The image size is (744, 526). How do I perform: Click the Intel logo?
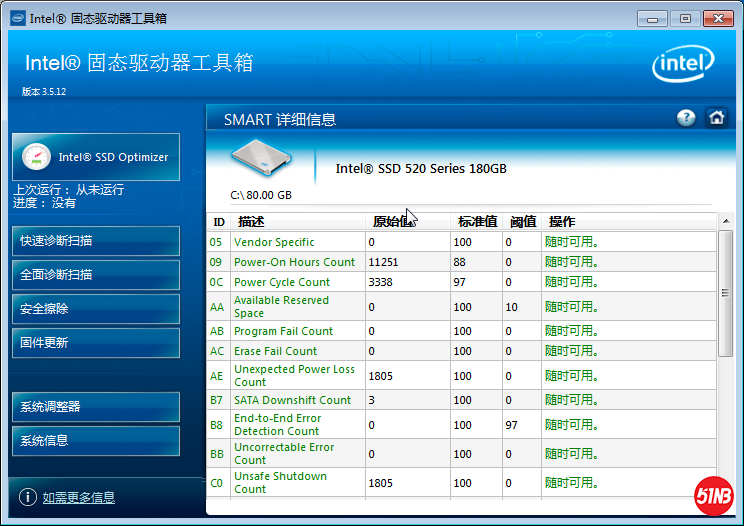(x=685, y=65)
